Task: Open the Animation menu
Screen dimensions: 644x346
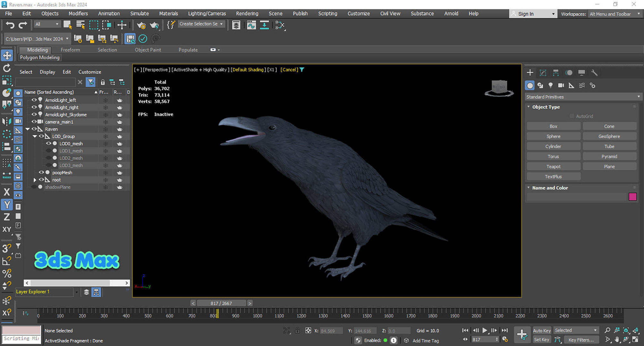Action: (x=109, y=13)
